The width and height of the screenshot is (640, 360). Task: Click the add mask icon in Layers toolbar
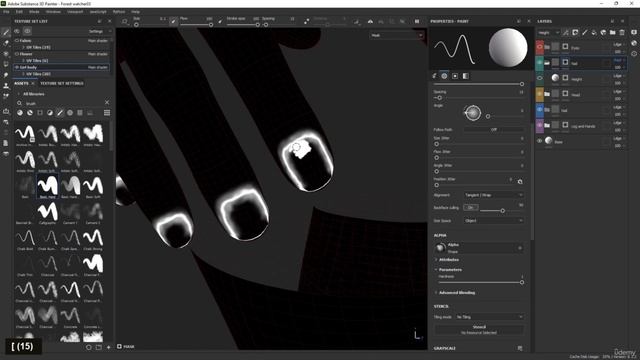click(575, 32)
